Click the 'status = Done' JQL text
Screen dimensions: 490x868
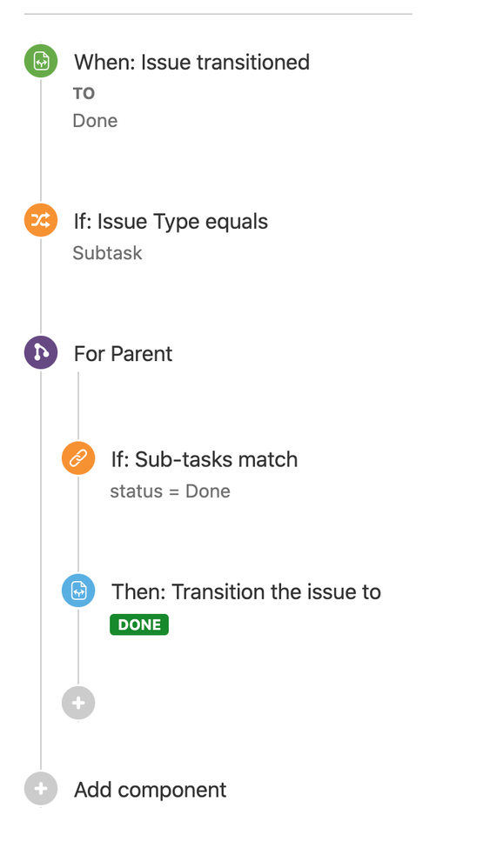170,491
